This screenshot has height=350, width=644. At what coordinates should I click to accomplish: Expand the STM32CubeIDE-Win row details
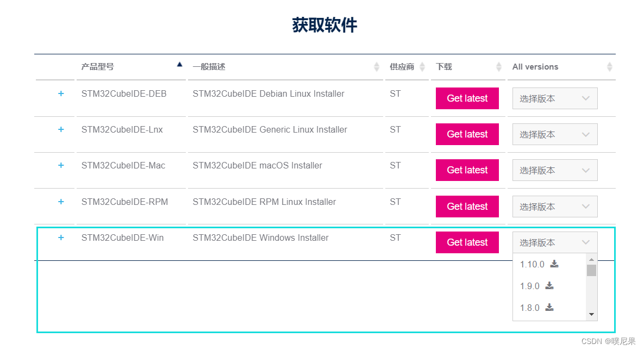(60, 237)
